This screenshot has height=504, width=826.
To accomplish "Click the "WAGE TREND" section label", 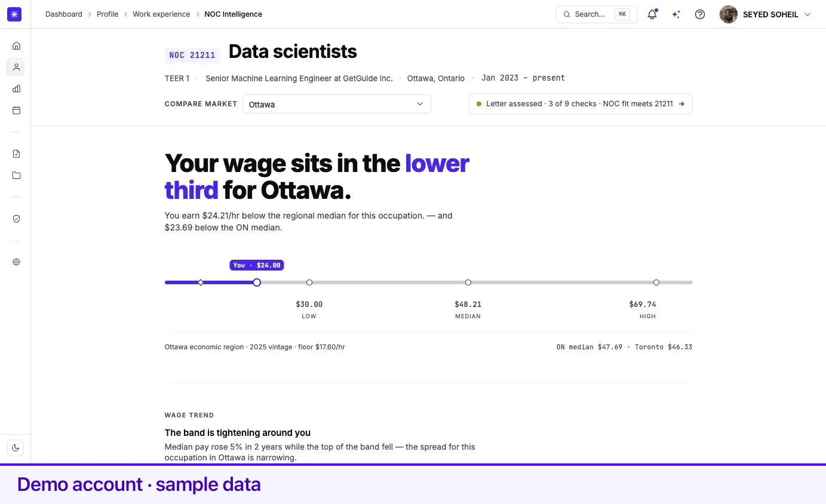I will click(189, 415).
